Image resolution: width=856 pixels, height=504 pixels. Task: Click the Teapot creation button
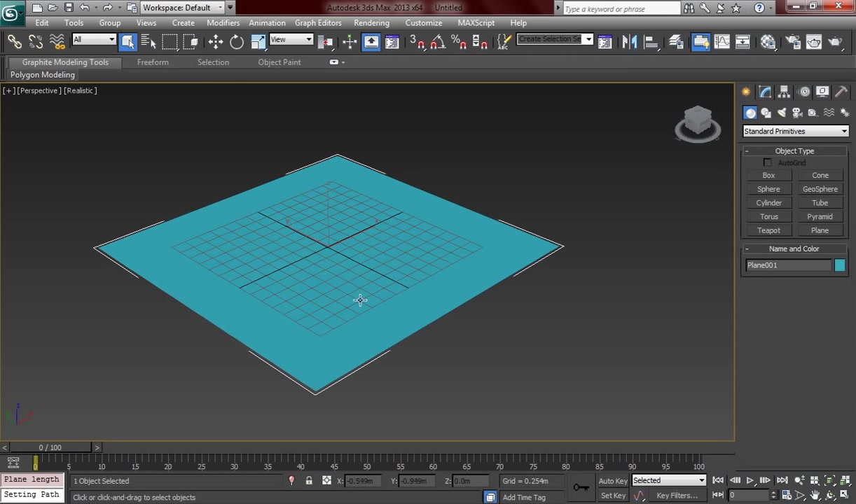(x=768, y=230)
